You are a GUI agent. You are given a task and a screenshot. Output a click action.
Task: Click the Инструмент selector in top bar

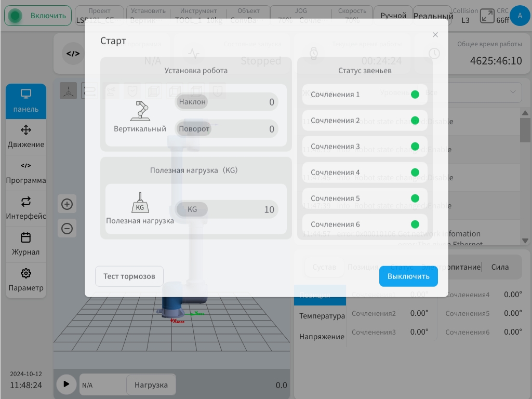198,16
